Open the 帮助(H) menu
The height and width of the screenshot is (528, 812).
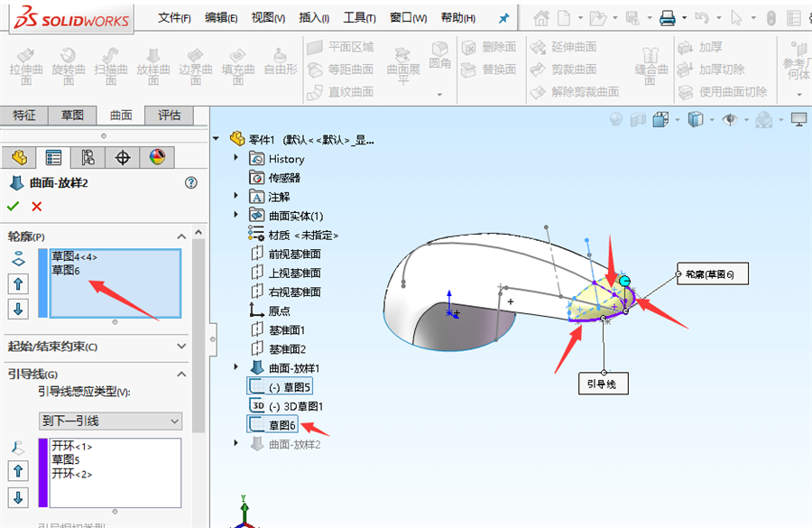coord(457,18)
